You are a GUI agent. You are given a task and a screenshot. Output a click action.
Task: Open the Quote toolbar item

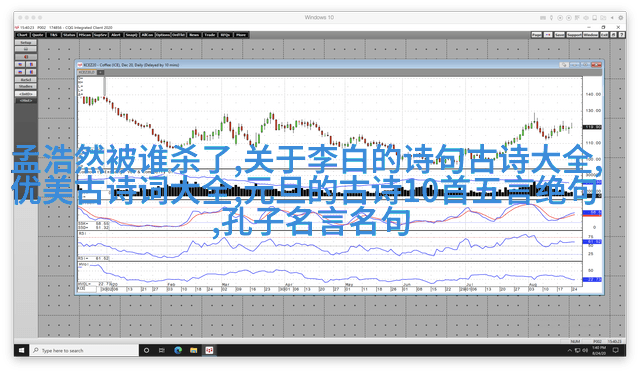tap(38, 35)
